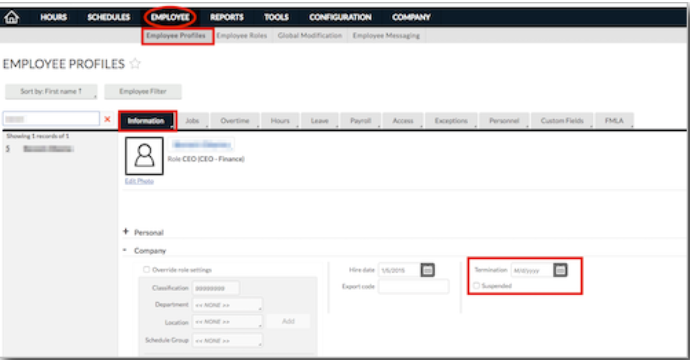Favorite Employee Profiles with star icon
Screen dimensions: 690x360
coord(135,64)
